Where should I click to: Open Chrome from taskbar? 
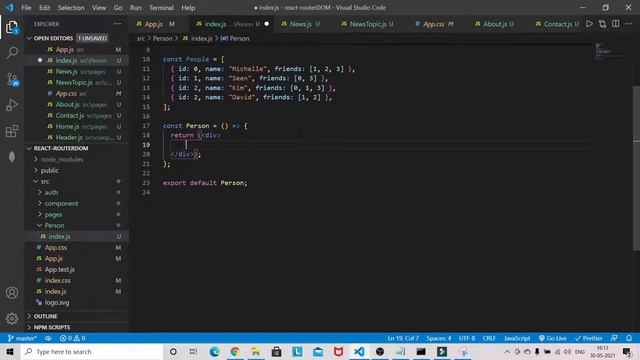235,351
